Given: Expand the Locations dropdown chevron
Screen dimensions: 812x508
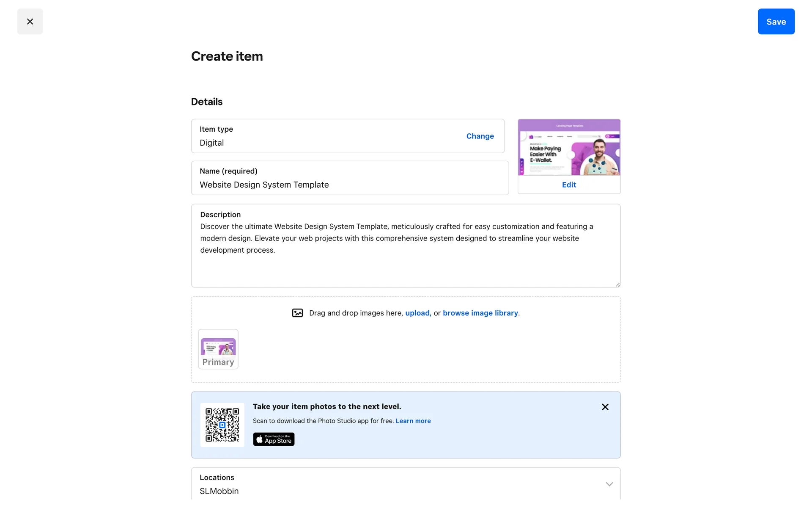Looking at the screenshot, I should coord(609,484).
